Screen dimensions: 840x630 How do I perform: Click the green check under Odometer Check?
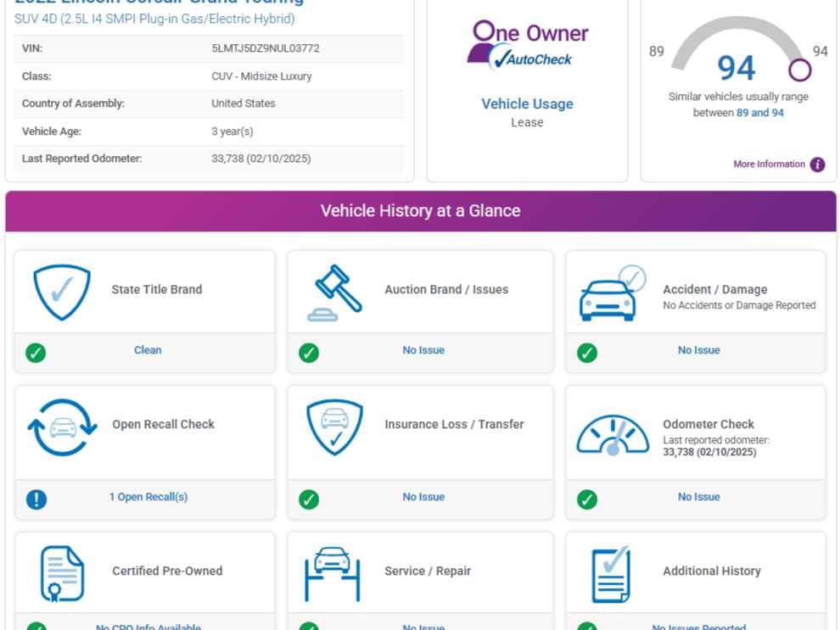click(587, 499)
